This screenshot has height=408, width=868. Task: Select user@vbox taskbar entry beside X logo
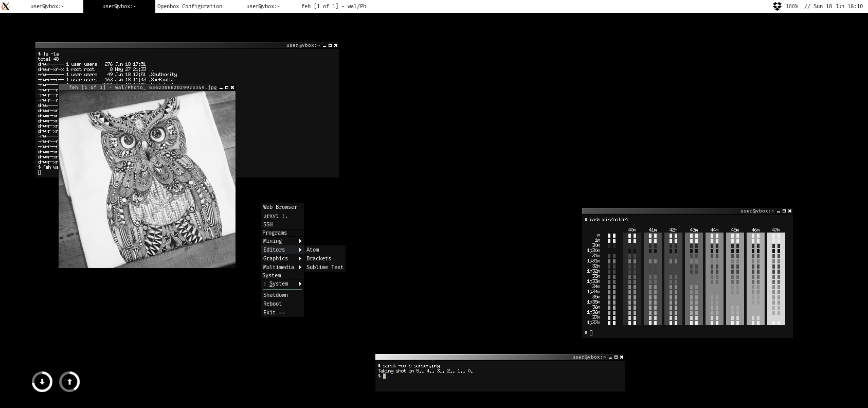pos(47,6)
